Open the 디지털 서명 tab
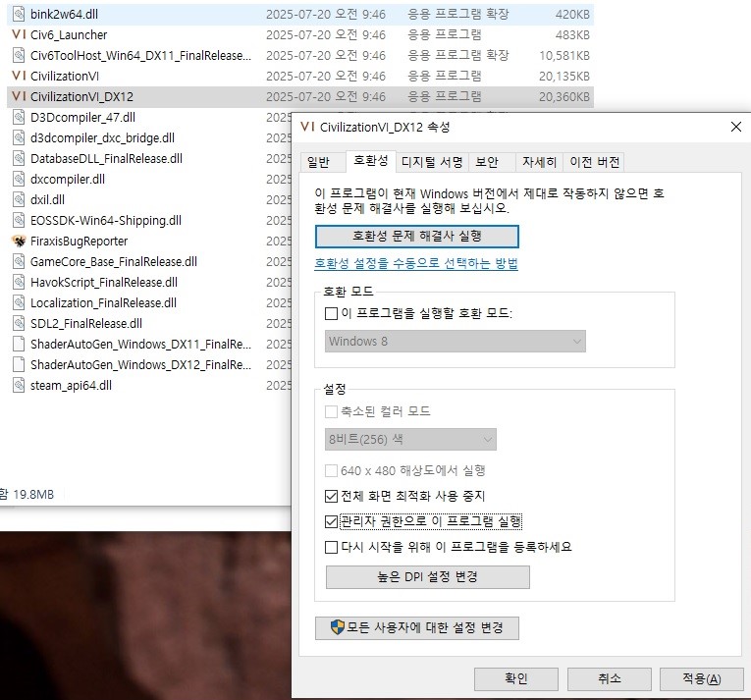This screenshot has width=751, height=700. [432, 162]
